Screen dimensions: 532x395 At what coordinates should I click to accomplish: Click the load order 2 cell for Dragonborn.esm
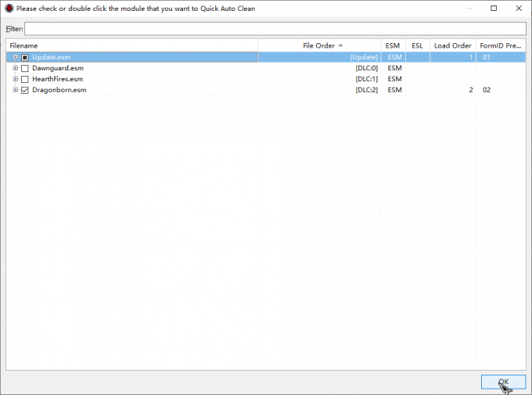471,90
